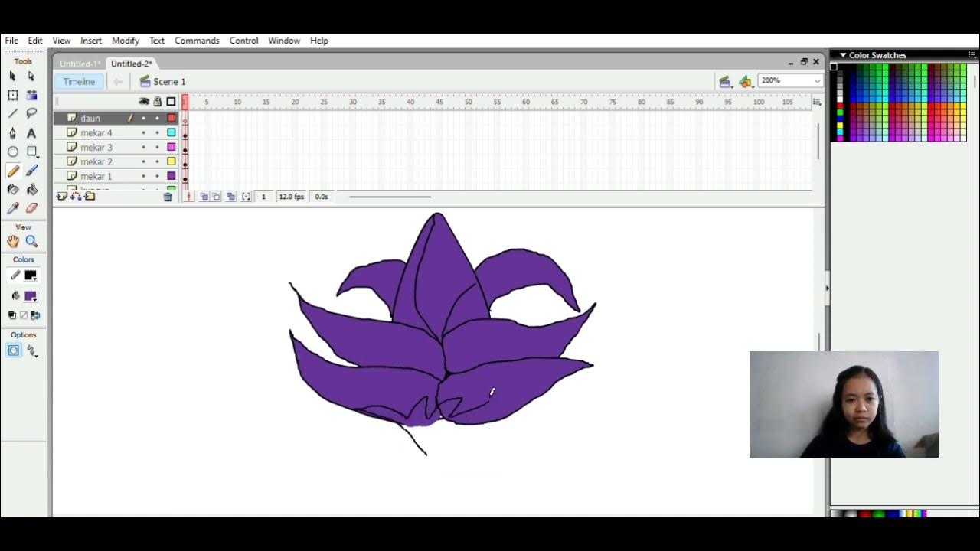Open the Modify Onion Markers menu
980x551 pixels.
(x=246, y=197)
